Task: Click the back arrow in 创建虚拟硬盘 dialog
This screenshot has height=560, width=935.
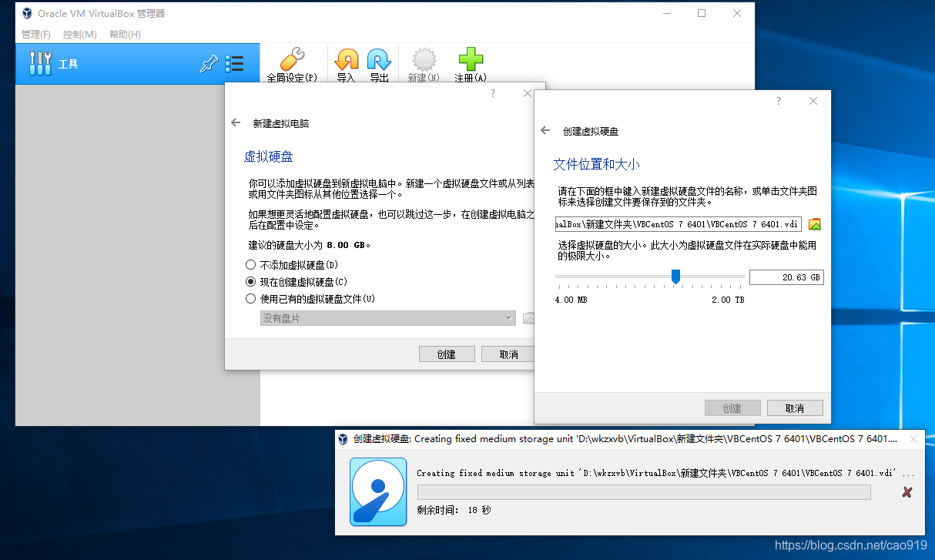Action: (x=545, y=131)
